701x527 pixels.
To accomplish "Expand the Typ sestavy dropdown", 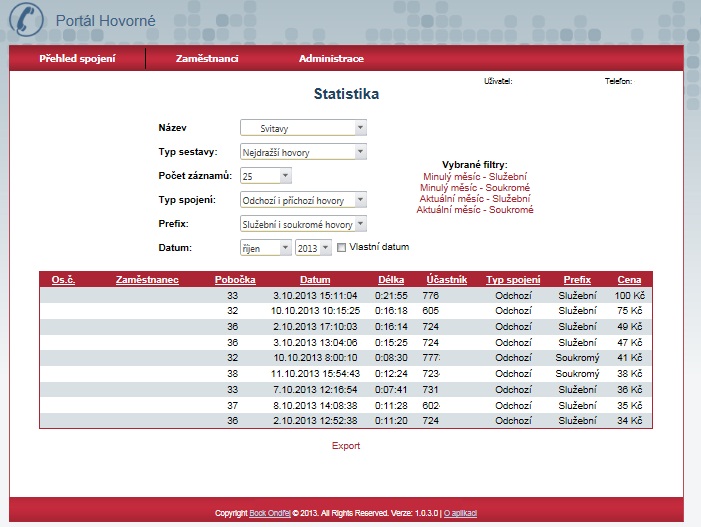I will point(304,152).
